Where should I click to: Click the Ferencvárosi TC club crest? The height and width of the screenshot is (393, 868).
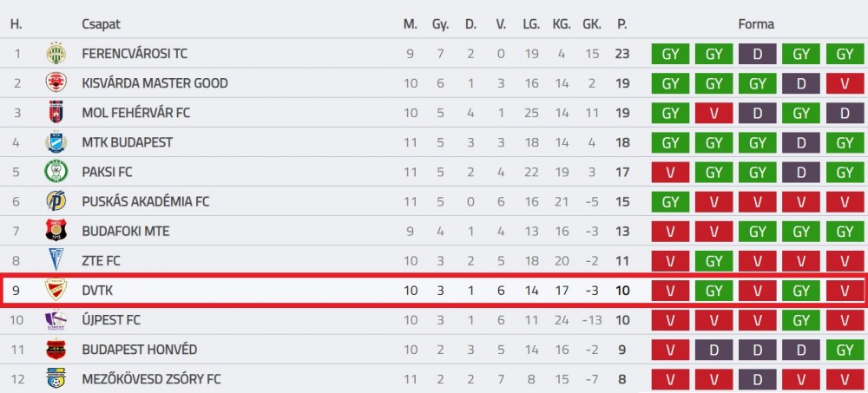(x=56, y=54)
